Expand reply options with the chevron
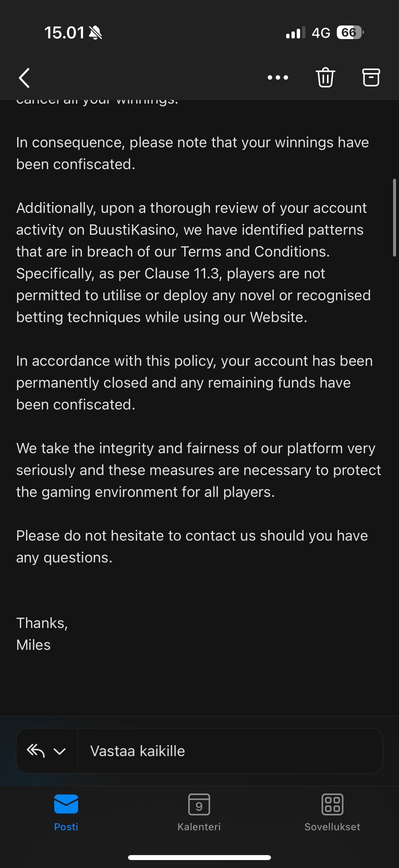399x868 pixels. point(60,751)
